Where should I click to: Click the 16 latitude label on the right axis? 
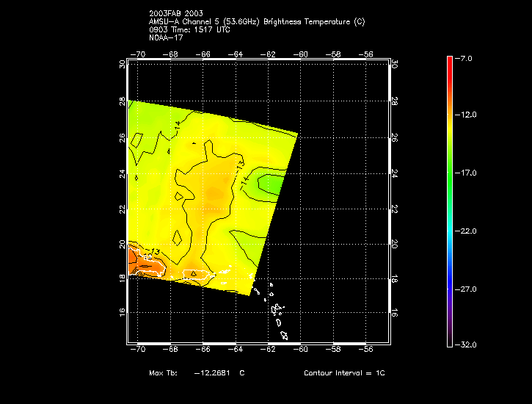pyautogui.click(x=395, y=313)
